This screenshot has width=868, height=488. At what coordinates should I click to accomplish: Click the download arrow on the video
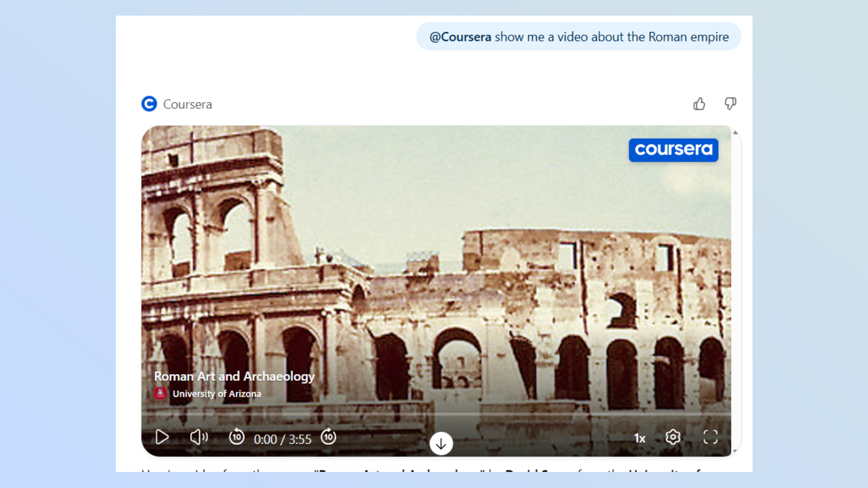click(x=441, y=444)
